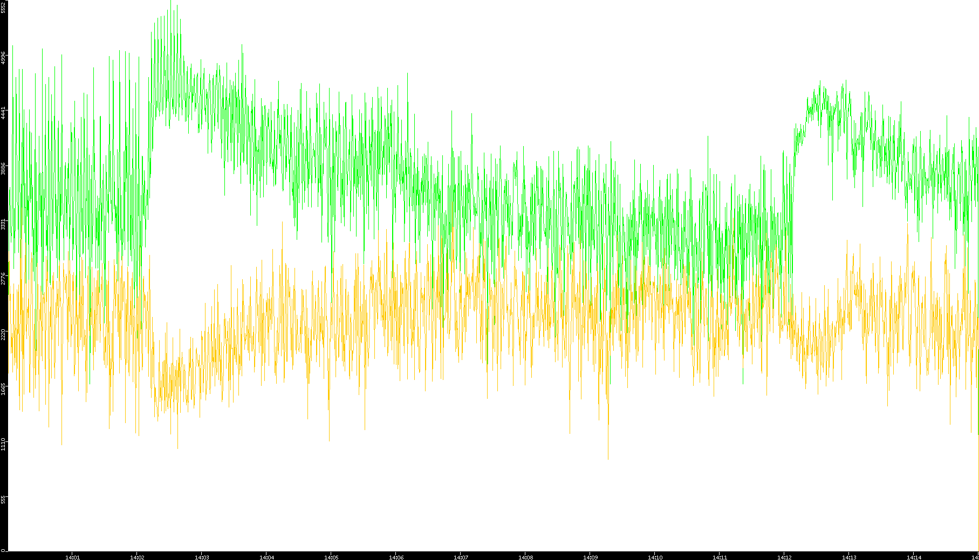Screen dimensions: 979x560
Task: Jump to the 14:07 time marker
Action: pyautogui.click(x=461, y=557)
